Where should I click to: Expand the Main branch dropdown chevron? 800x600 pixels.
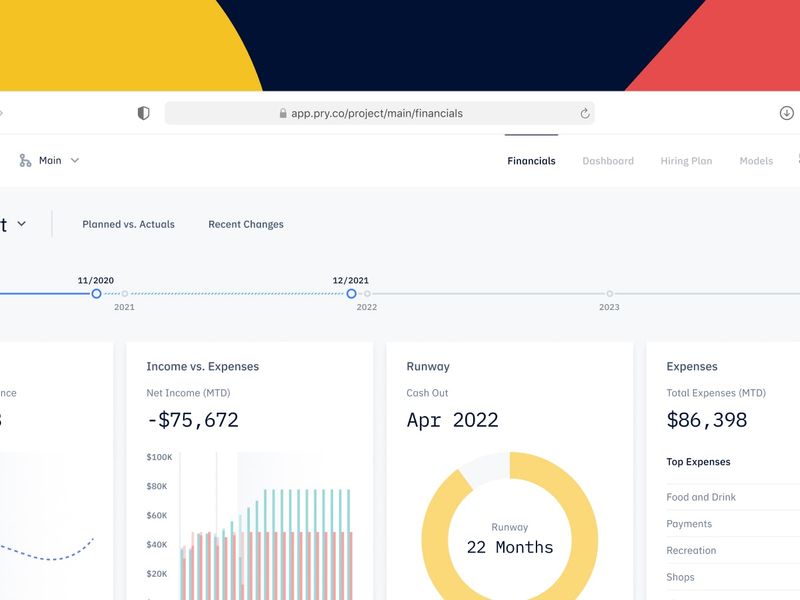tap(75, 160)
